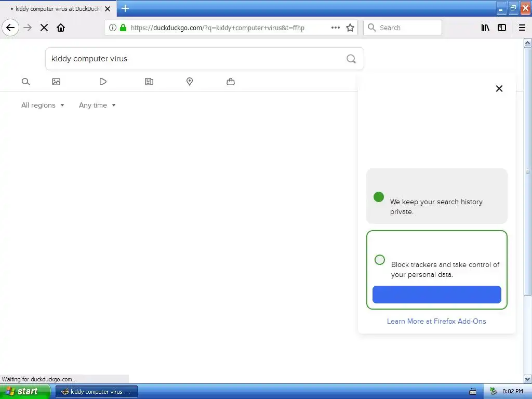532x399 pixels.
Task: Close the kiddy computer virus tab
Action: (108, 9)
